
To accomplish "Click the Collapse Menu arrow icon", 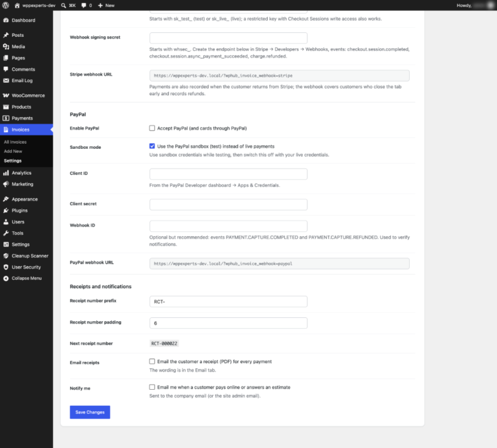I will coord(6,278).
